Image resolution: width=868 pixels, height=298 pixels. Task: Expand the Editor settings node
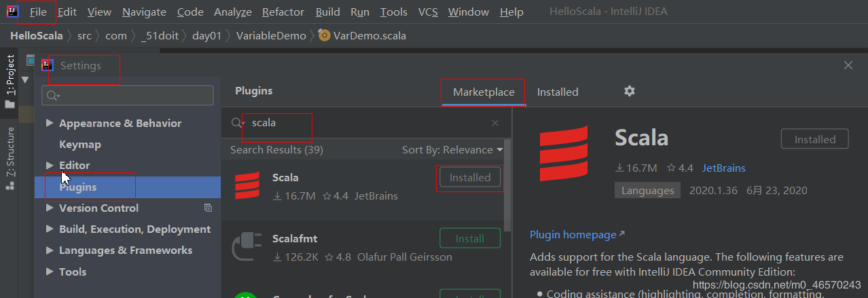[49, 166]
